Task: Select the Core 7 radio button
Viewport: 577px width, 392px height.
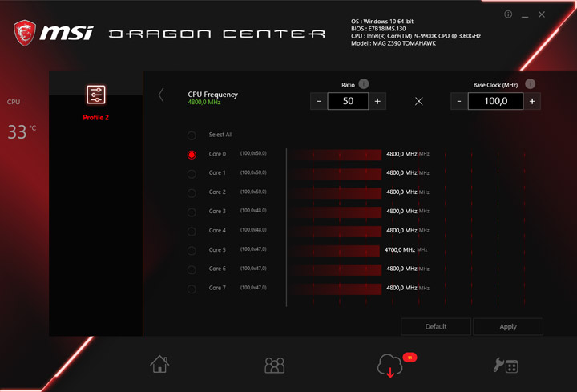Action: pyautogui.click(x=192, y=289)
